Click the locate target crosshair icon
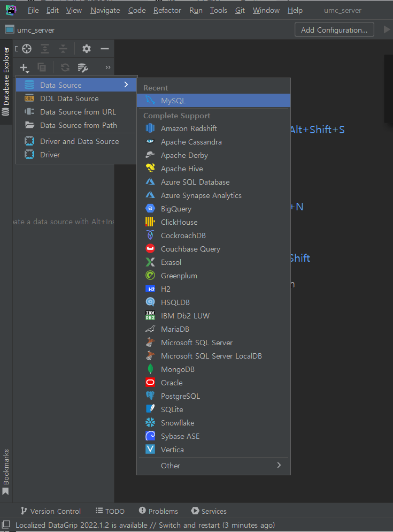The width and height of the screenshot is (393, 532). point(27,49)
